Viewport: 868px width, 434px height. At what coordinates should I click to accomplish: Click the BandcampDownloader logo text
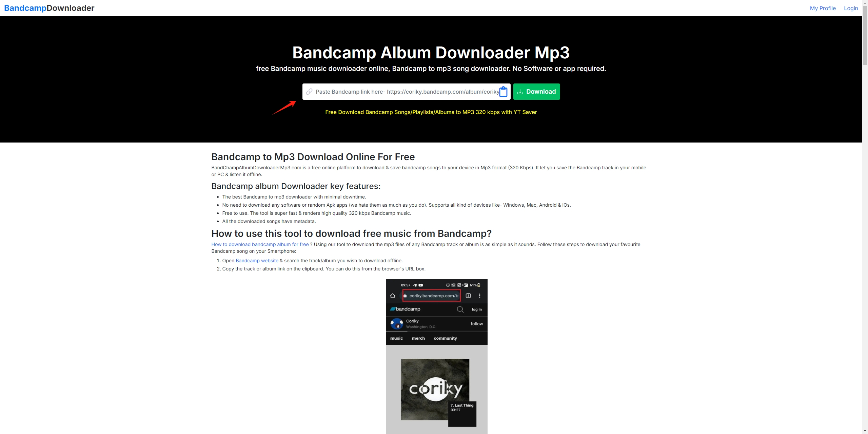click(x=49, y=8)
